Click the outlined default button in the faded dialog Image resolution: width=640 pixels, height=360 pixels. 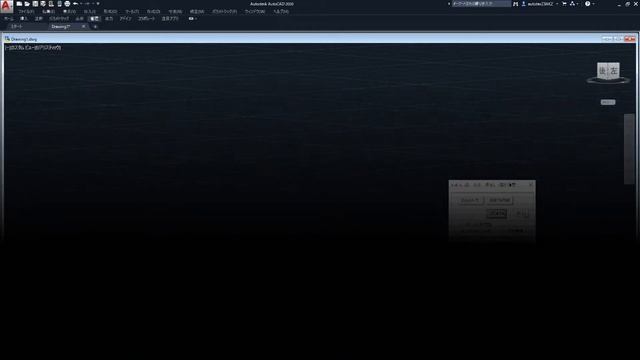497,213
